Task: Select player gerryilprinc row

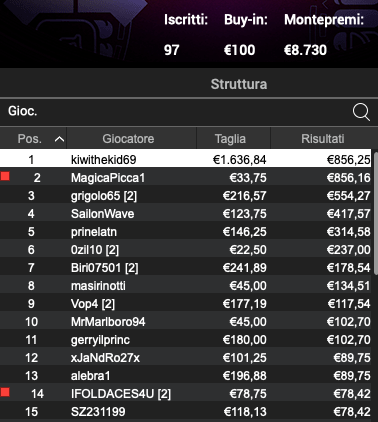Action: (x=186, y=340)
